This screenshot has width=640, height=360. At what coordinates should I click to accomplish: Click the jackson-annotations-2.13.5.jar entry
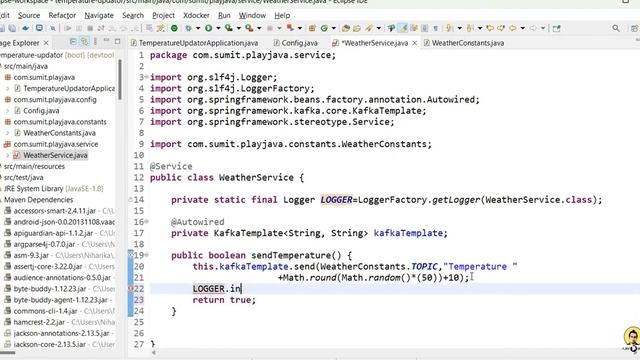tap(61, 333)
